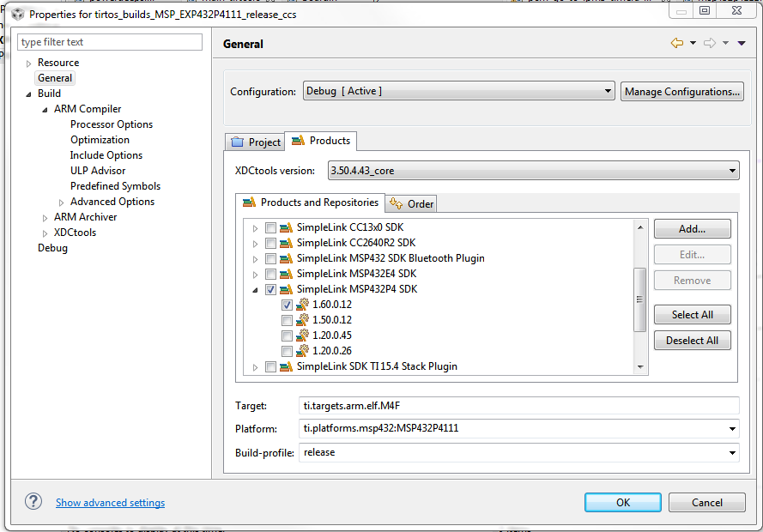Screen dimensions: 763x532
Task: Click the SimpleLink MSP432E4 SDK product icon
Action: pos(286,274)
